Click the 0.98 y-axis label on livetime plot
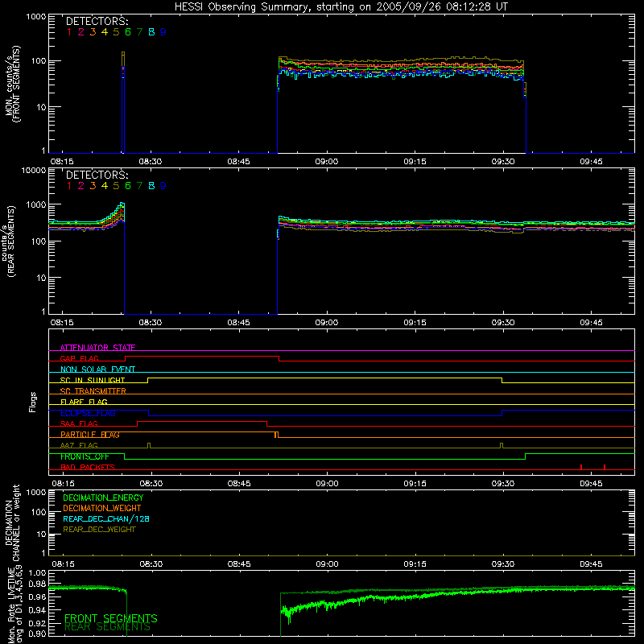The height and width of the screenshot is (644, 644). click(37, 584)
